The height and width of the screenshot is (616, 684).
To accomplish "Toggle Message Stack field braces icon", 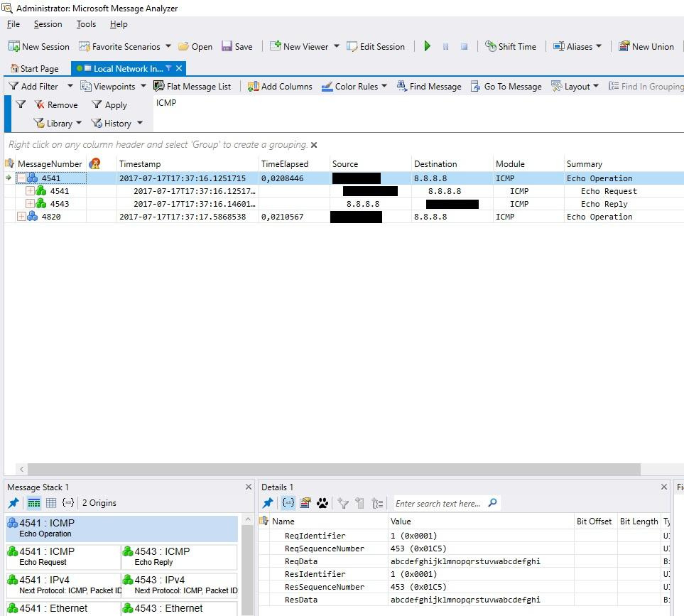I will point(68,502).
